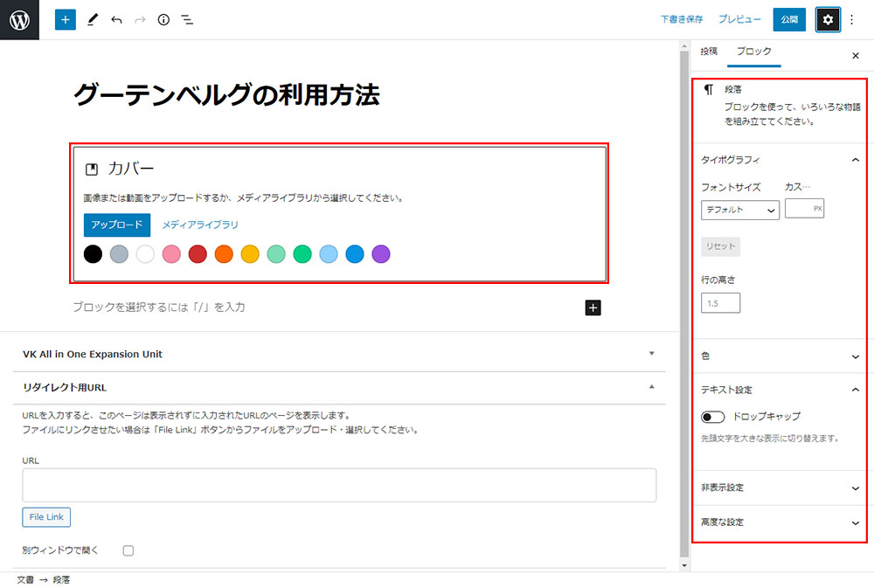Switch to the 投稿 tab

pos(709,52)
